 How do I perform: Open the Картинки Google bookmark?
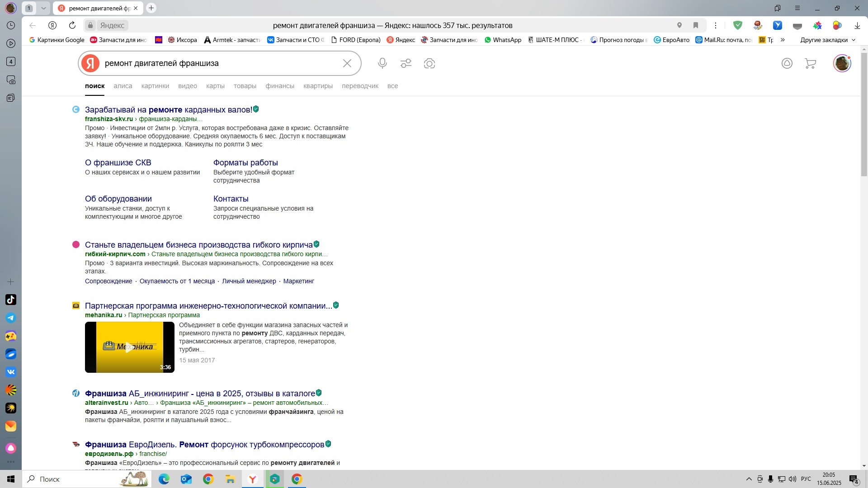click(x=57, y=40)
